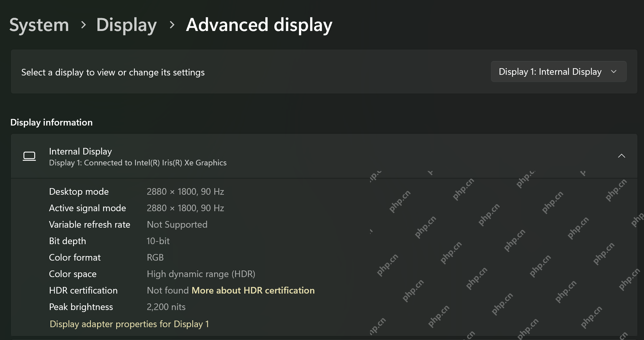Screen dimensions: 644x340
Task: Click the Color space label
Action: point(73,274)
